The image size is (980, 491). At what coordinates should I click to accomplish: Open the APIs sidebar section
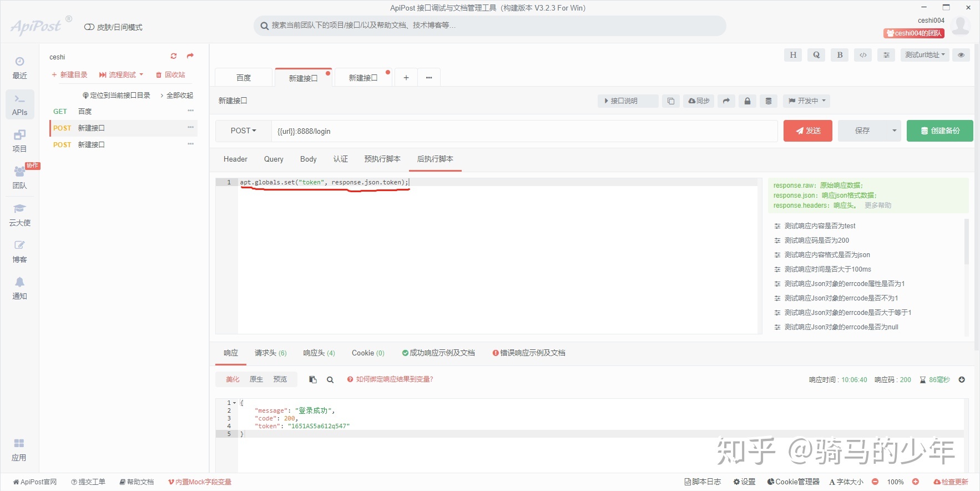(19, 104)
